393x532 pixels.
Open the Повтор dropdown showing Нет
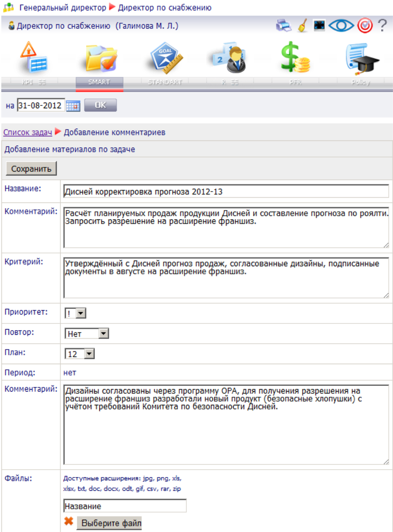[x=87, y=334]
